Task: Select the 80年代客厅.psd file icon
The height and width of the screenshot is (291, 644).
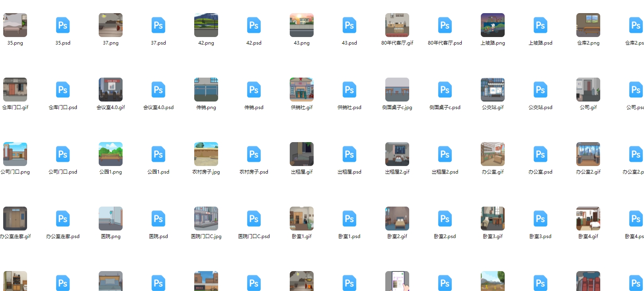Action: pos(445,25)
